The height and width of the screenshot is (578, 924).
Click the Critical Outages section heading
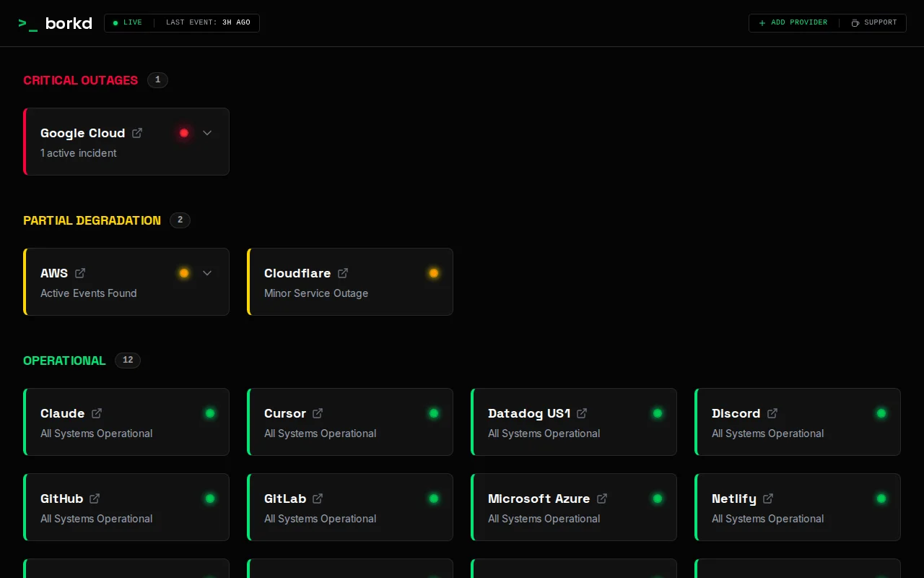coord(81,80)
